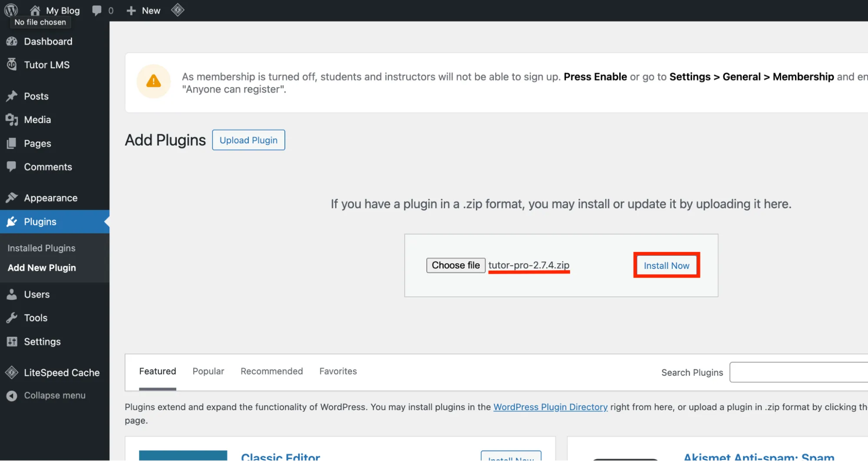Click My Blog site name

click(63, 10)
